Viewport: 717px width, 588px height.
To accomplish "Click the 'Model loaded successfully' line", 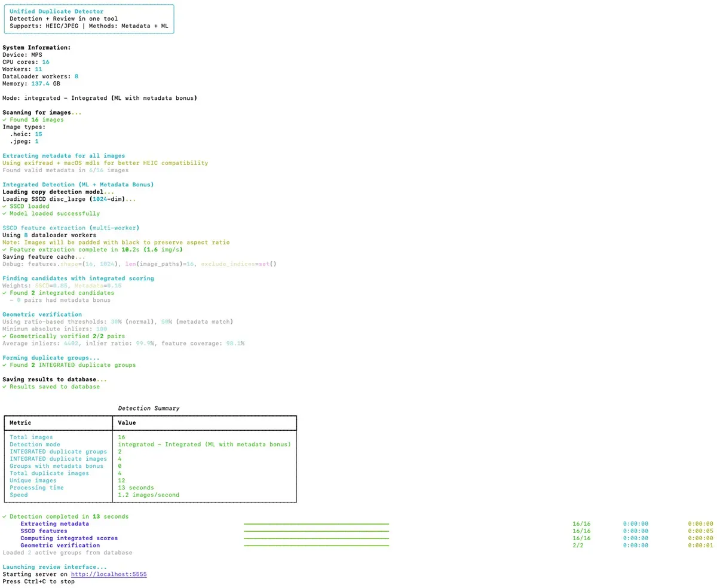I will coord(51,213).
